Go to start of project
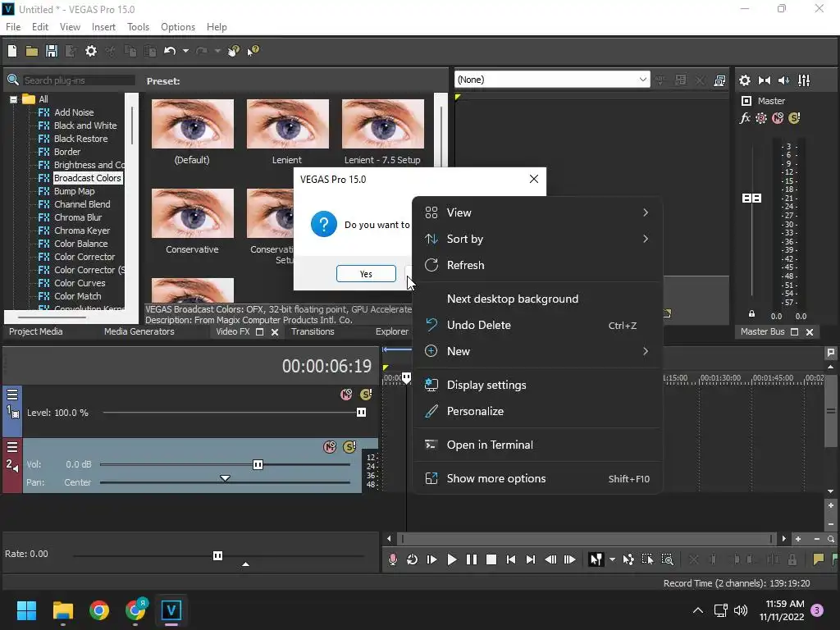Screen dimensions: 840x630 510,559
